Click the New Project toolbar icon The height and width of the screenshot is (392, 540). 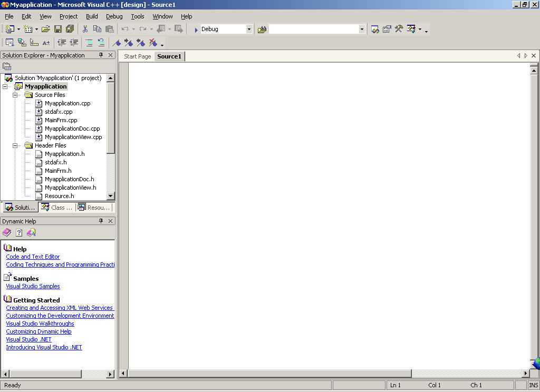tap(10, 30)
